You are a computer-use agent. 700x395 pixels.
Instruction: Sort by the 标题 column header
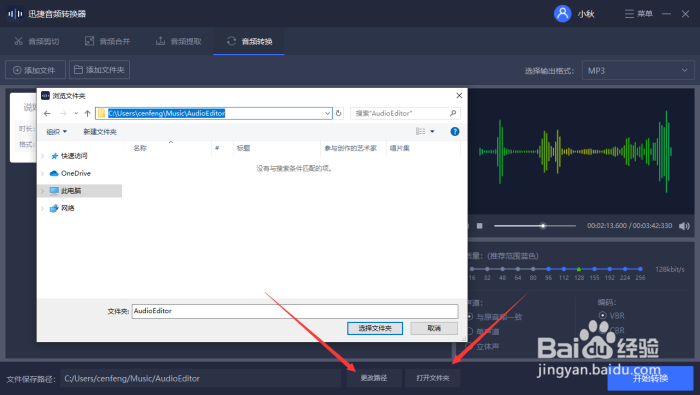click(x=243, y=148)
